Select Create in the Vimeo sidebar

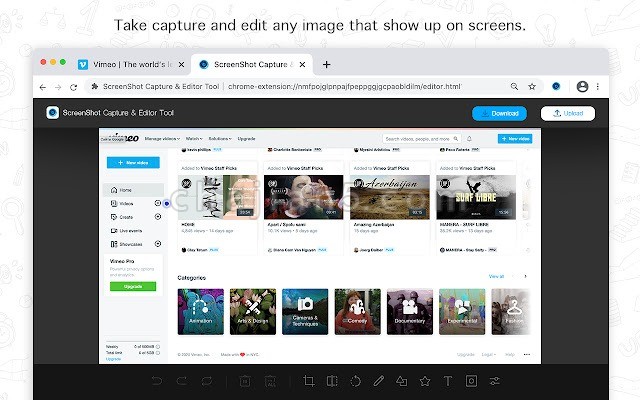122,217
